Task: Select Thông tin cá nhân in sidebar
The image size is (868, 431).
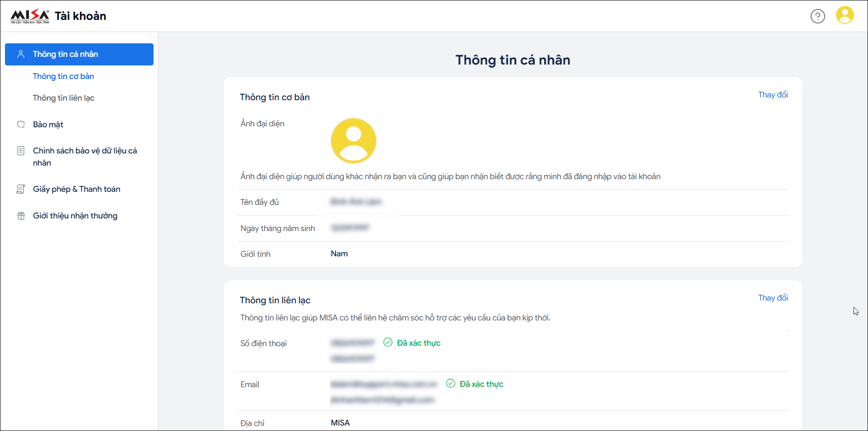Action: [x=65, y=54]
